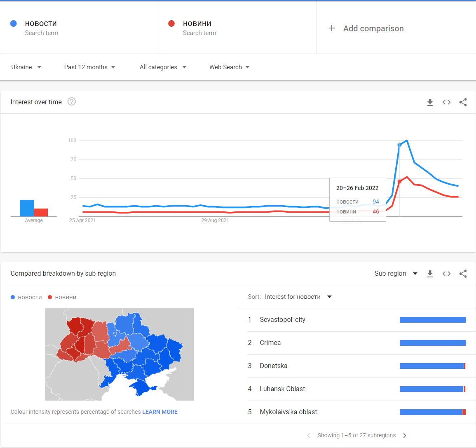Click the Mykolaivs'ka oblast interest bar
This screenshot has width=476, height=448.
point(433,412)
